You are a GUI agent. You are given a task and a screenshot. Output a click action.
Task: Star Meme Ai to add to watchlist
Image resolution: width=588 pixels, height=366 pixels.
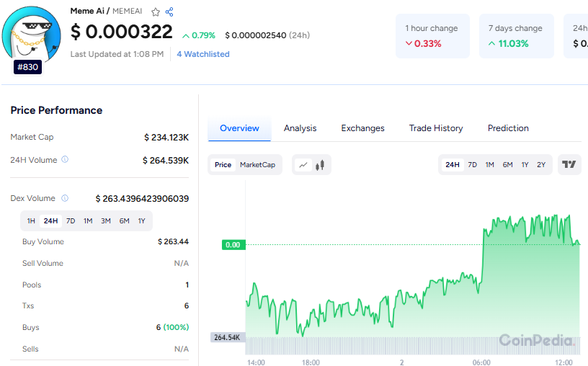click(155, 12)
